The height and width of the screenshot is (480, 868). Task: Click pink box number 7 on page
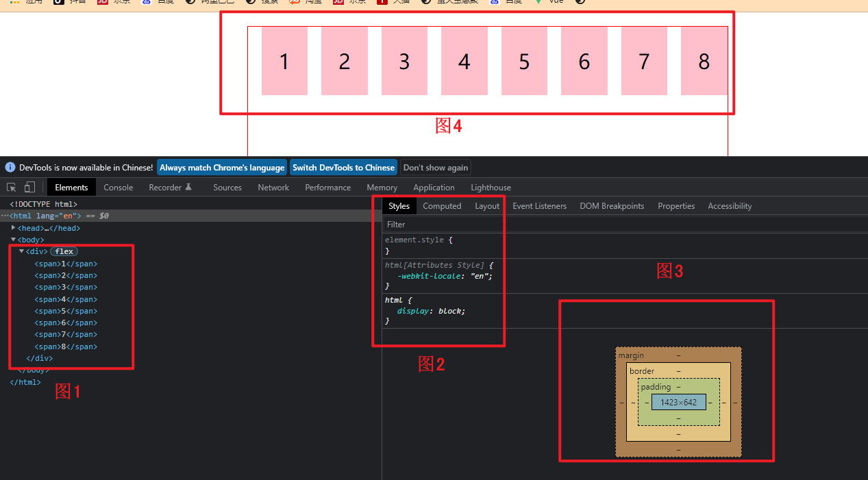[644, 61]
